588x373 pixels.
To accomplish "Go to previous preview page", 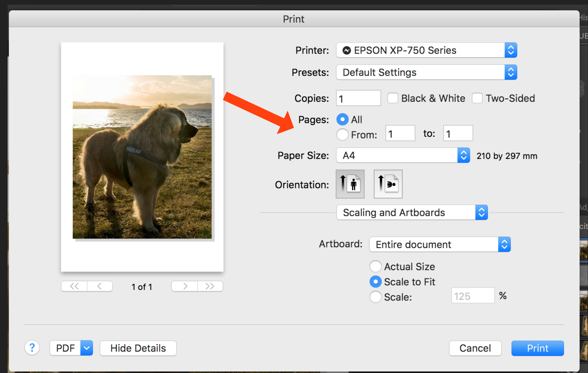I will click(x=100, y=286).
